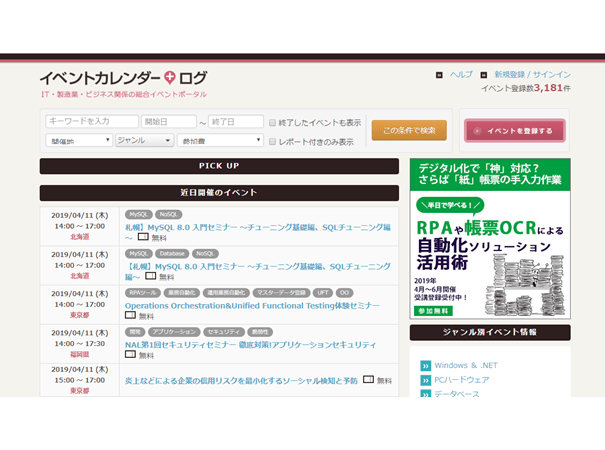Click the arrow icon next to PCハードウェア
Screen dimensions: 605x450
425,380
